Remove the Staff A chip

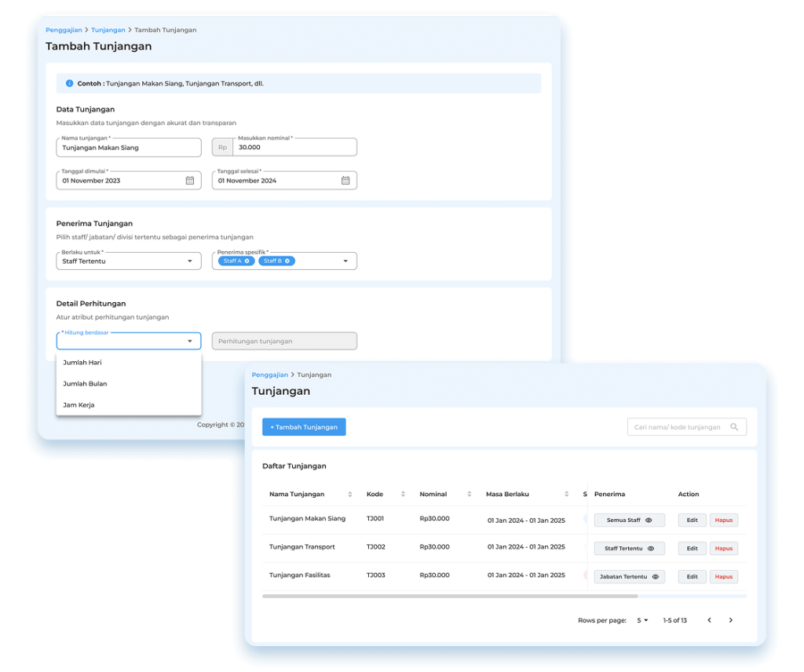coord(247,261)
